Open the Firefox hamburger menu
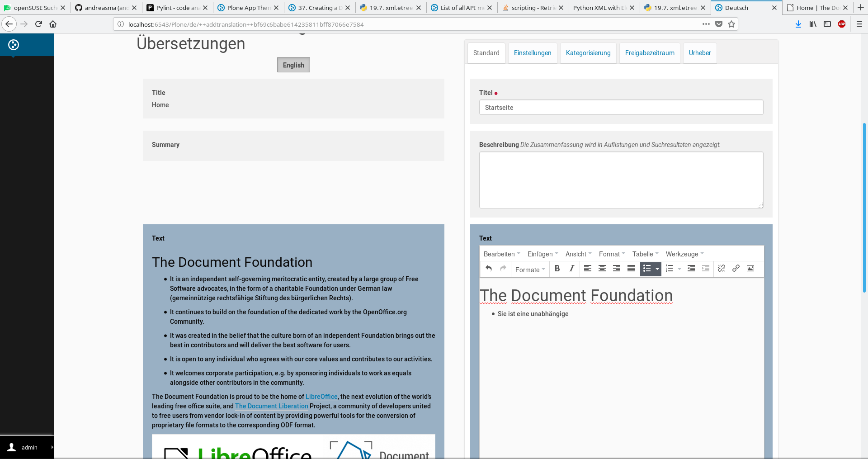 point(859,24)
